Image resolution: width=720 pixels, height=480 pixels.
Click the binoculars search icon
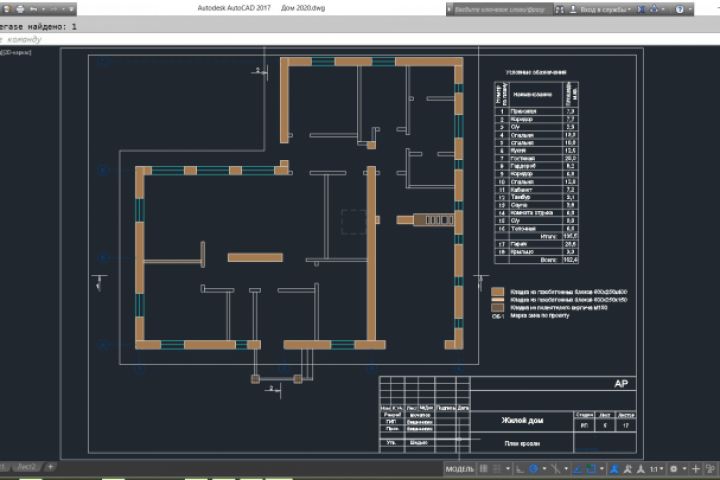559,9
